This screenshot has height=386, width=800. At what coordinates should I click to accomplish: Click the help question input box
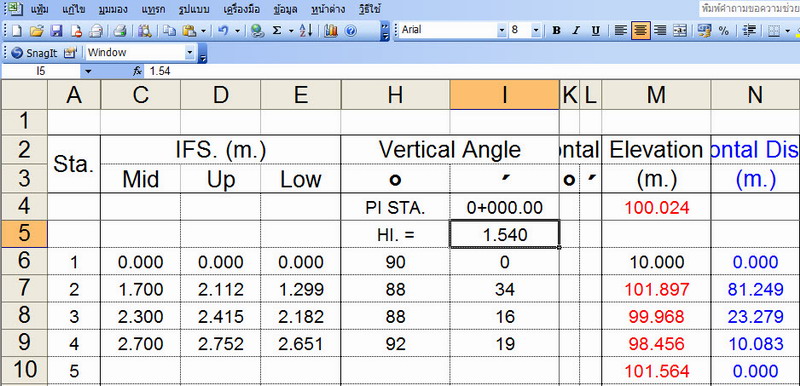749,9
